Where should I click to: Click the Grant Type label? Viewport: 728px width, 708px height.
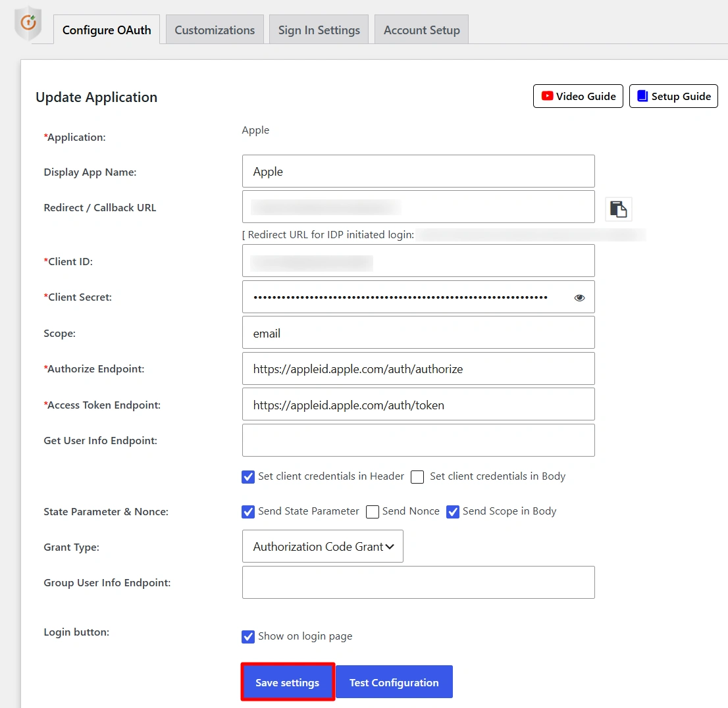coord(72,547)
